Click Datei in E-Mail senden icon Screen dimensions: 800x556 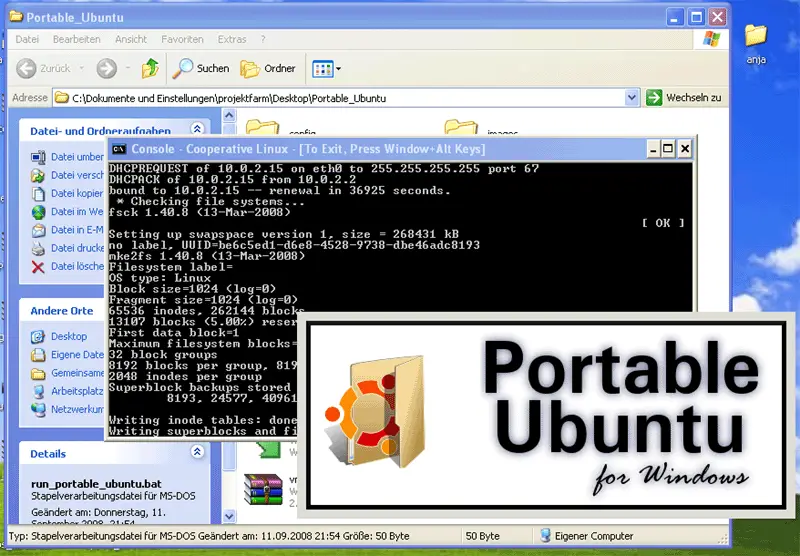(x=38, y=231)
